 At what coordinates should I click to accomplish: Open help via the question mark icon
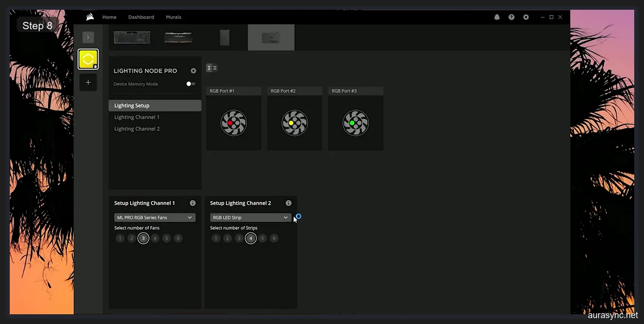[x=511, y=17]
